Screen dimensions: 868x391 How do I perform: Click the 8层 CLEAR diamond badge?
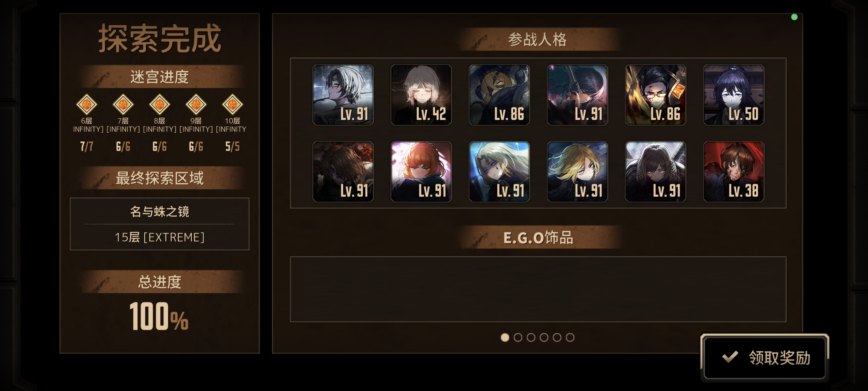159,104
